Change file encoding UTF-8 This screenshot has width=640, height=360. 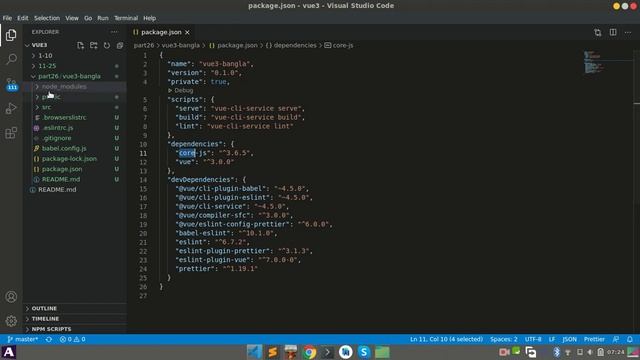pos(533,339)
